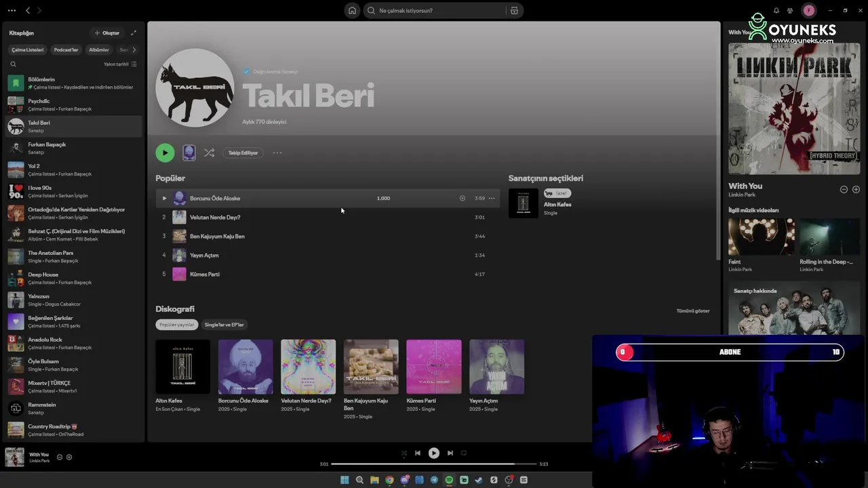
Task: Play current song in bottom player
Action: point(434,453)
